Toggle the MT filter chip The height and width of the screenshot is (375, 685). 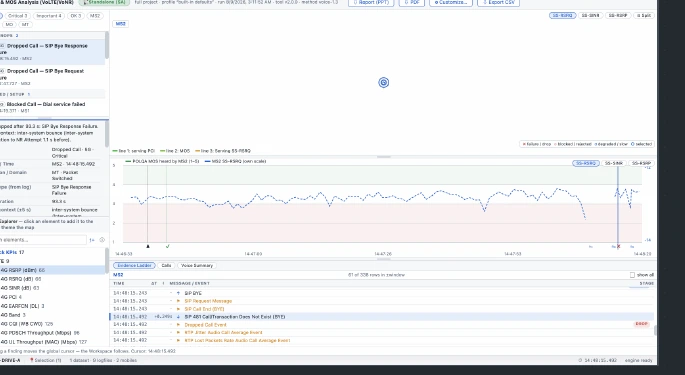click(x=25, y=24)
